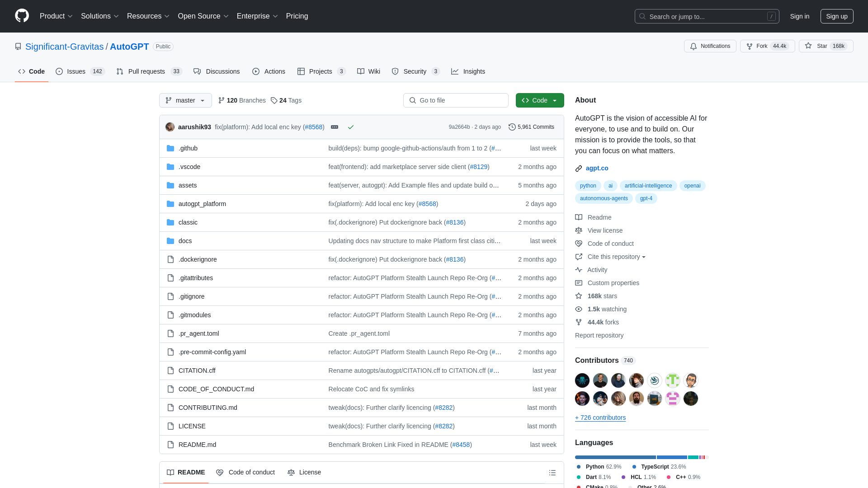Viewport: 868px width, 488px height.
Task: Open pull request link #8129
Action: tap(478, 167)
